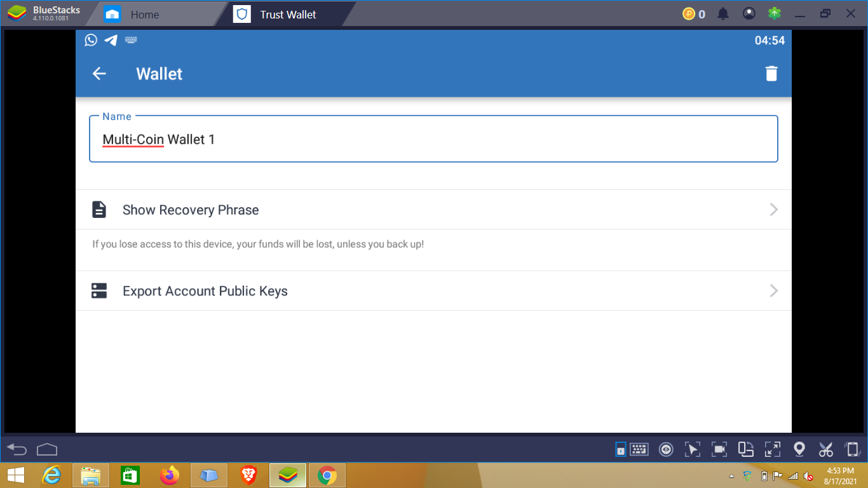Open the WhatsApp notification icon in status bar

coord(91,40)
